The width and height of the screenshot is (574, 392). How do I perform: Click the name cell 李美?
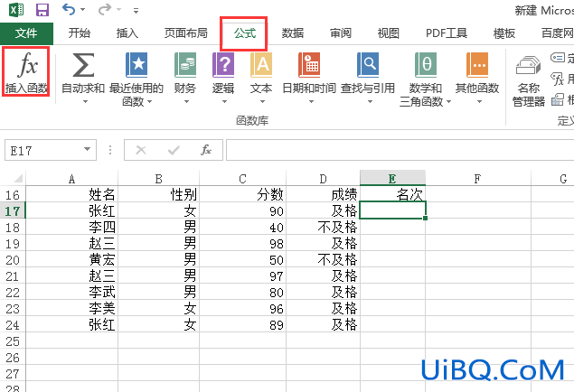tap(71, 308)
